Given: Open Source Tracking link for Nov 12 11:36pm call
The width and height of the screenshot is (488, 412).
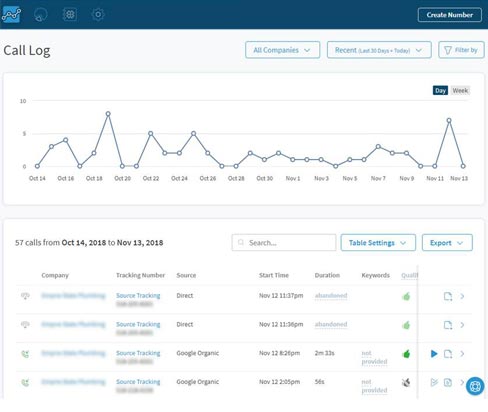Looking at the screenshot, I should click(138, 324).
